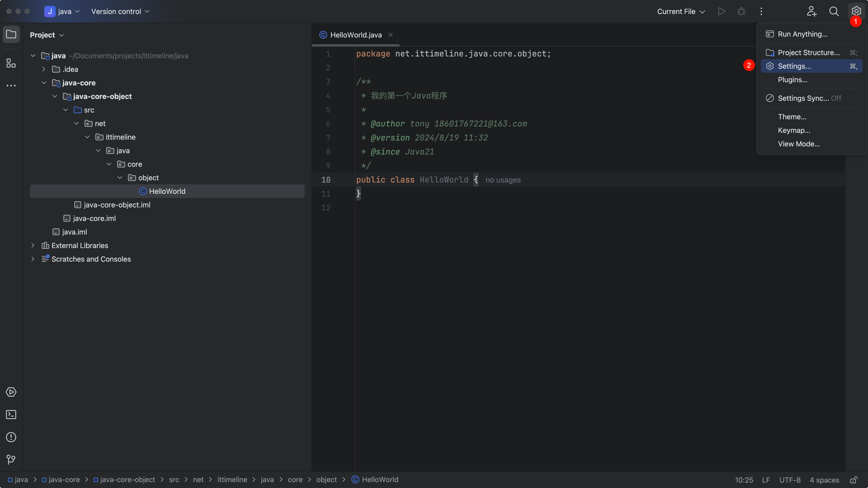Open the Current File run configuration dropdown

coord(681,12)
